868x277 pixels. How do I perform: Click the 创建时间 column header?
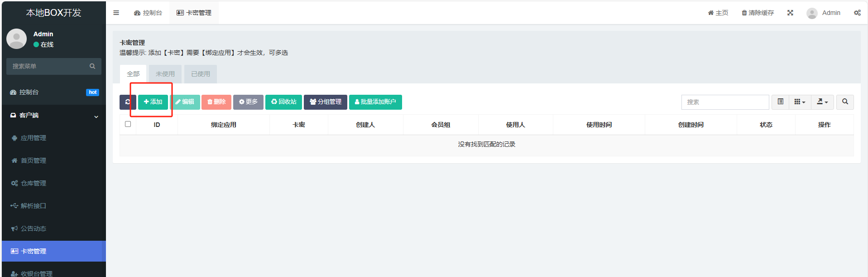point(691,125)
